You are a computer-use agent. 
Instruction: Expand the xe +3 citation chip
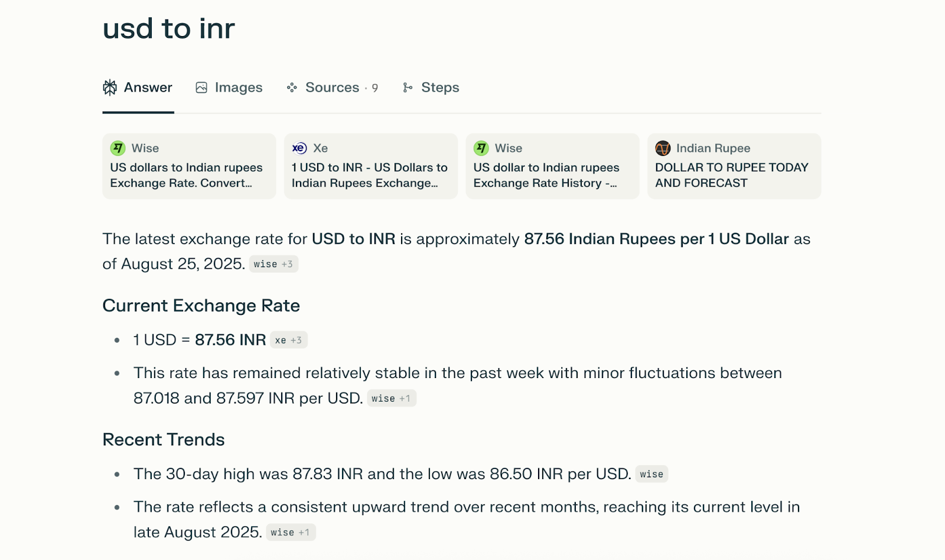click(289, 340)
